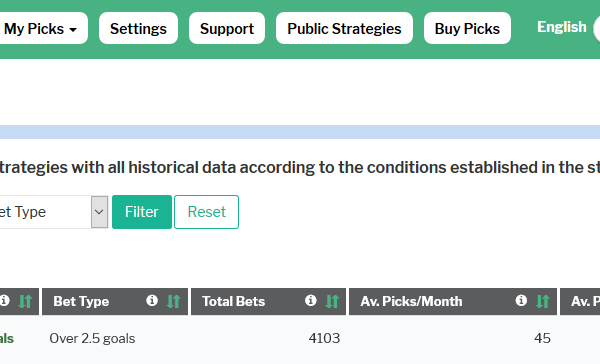Open the Settings menu item
The width and height of the screenshot is (600, 364).
[x=138, y=28]
